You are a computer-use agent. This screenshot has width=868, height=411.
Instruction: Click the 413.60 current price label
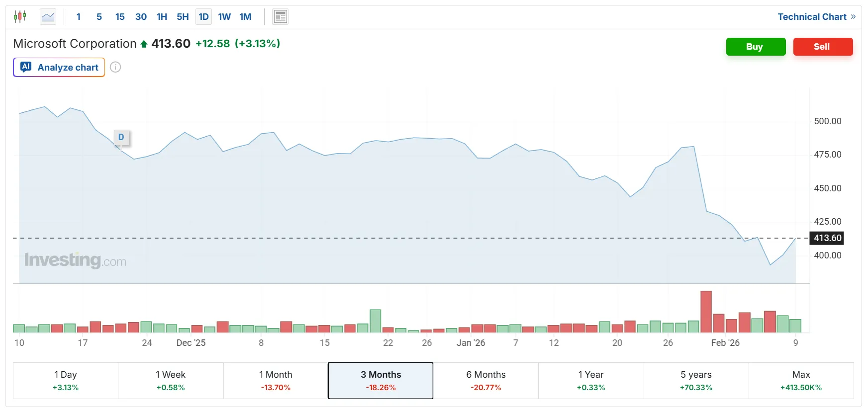click(827, 238)
